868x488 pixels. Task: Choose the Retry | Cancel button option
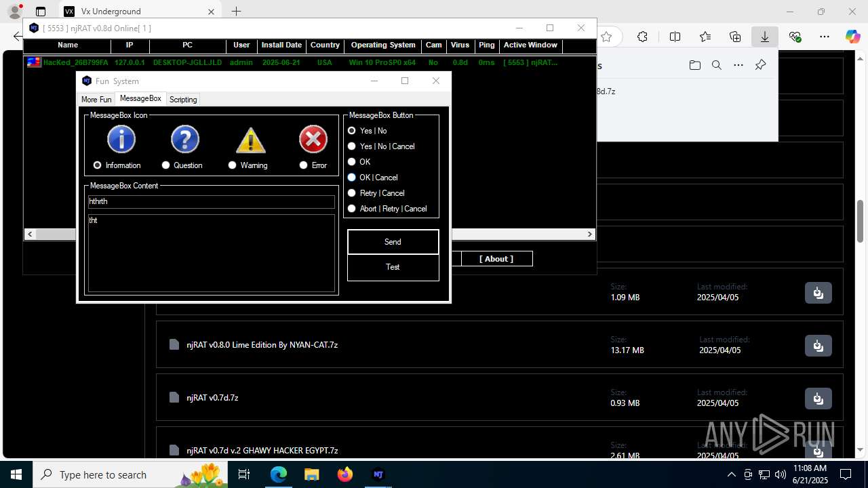(x=351, y=193)
